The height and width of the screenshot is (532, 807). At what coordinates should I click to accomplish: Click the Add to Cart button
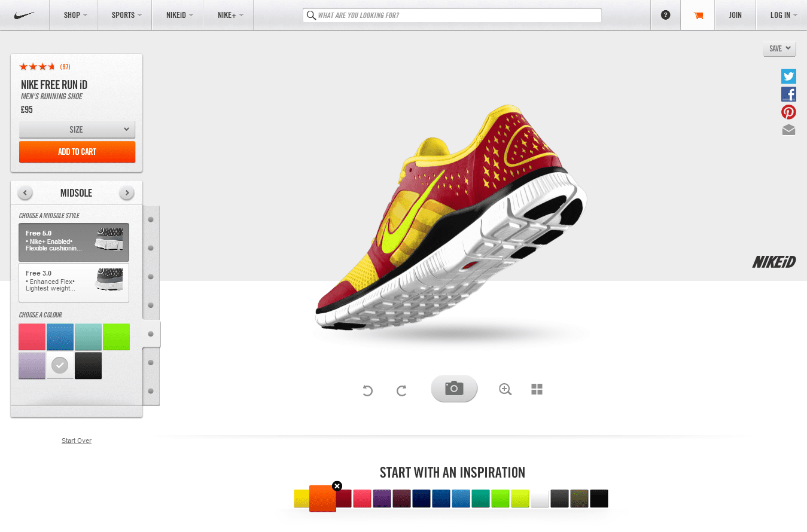(77, 152)
